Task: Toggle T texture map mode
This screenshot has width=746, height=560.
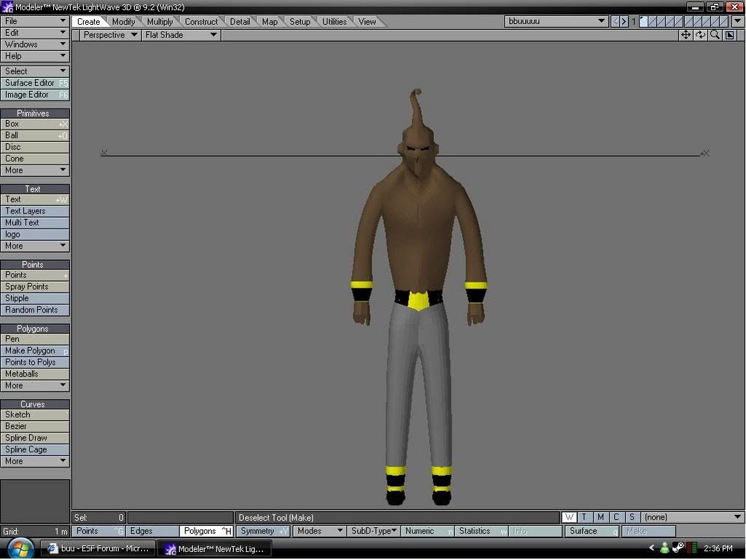Action: pyautogui.click(x=584, y=517)
